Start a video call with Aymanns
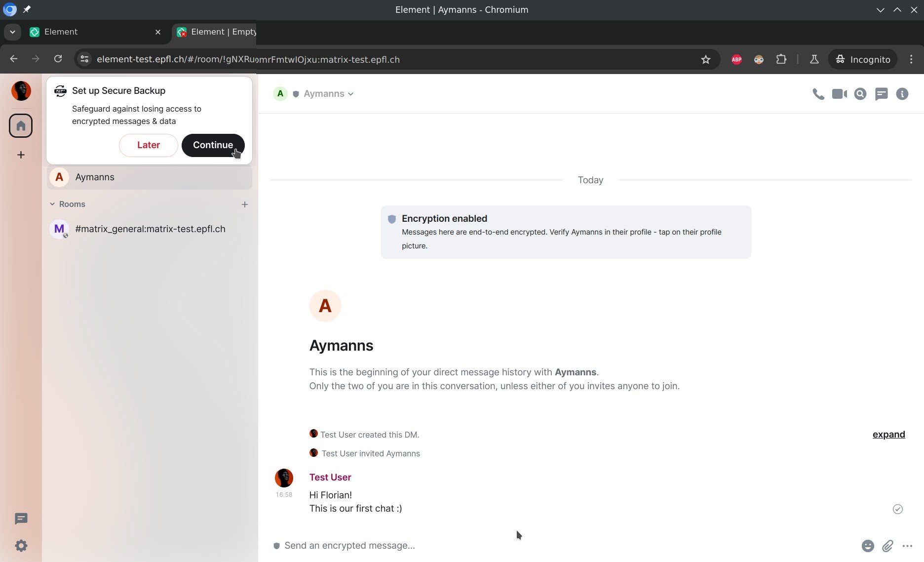The height and width of the screenshot is (562, 924). (839, 94)
